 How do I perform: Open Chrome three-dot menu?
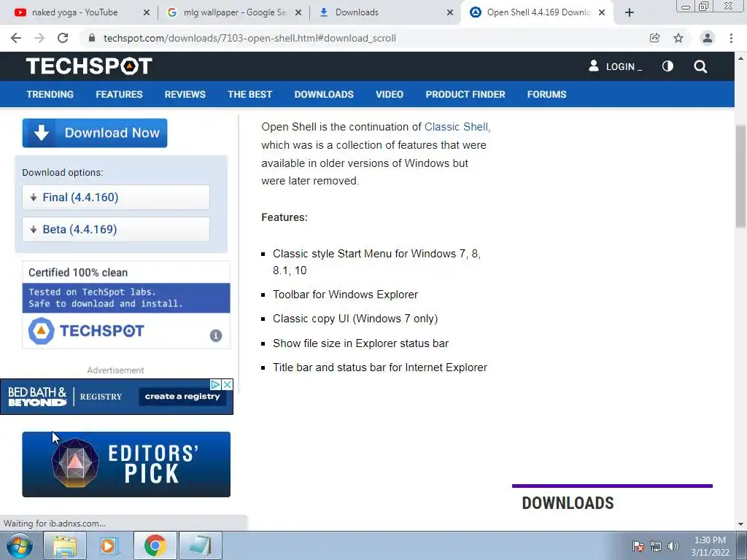coord(731,38)
